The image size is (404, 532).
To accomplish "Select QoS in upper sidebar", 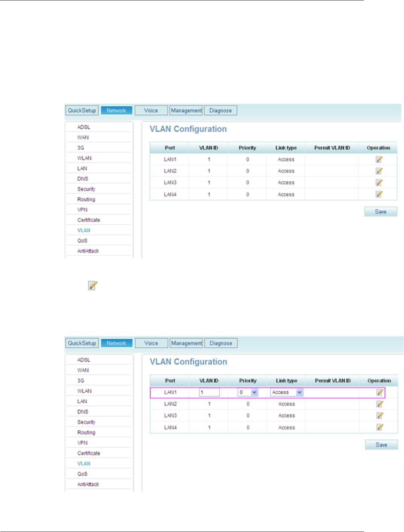I will [x=82, y=241].
